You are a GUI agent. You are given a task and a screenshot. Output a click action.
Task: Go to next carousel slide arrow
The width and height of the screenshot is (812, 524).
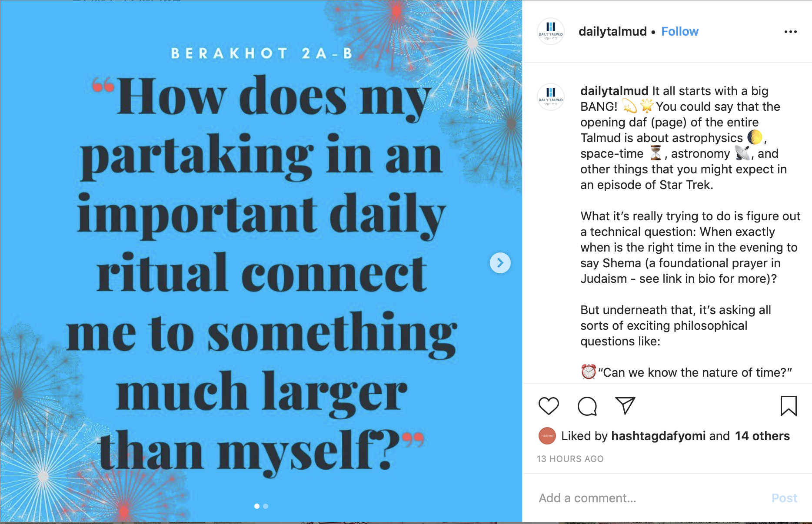click(x=500, y=263)
